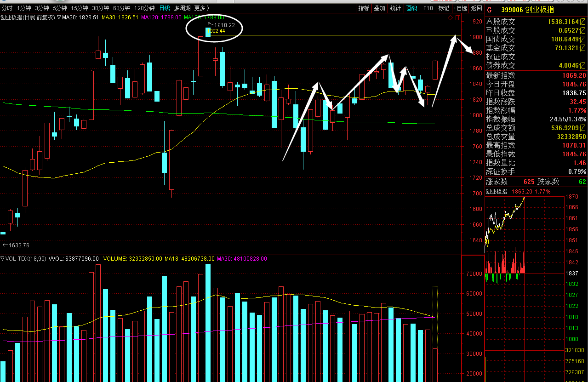Open the VOL-TDX indicator triangle dropdown

pyautogui.click(x=3, y=259)
